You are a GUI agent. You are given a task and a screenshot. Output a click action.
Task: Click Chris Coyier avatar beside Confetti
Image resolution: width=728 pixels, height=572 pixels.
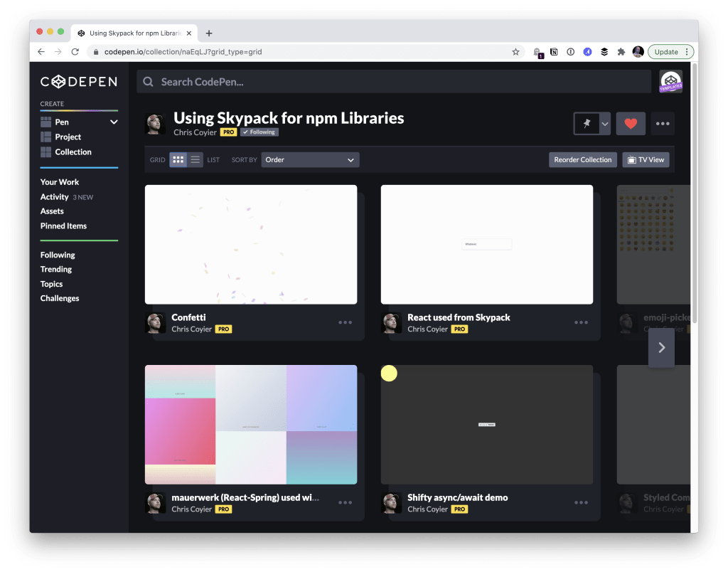[x=156, y=323]
